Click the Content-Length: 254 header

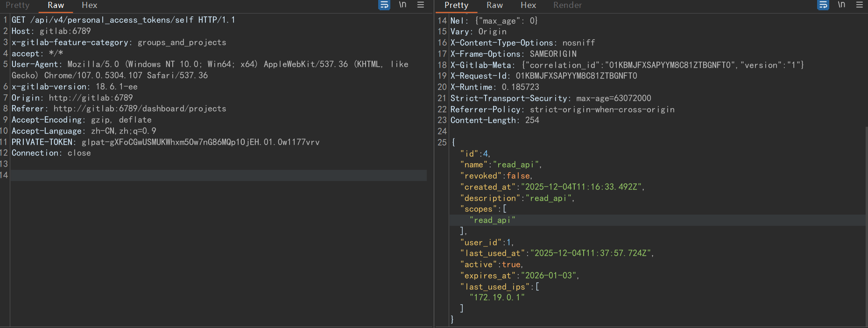tap(495, 120)
